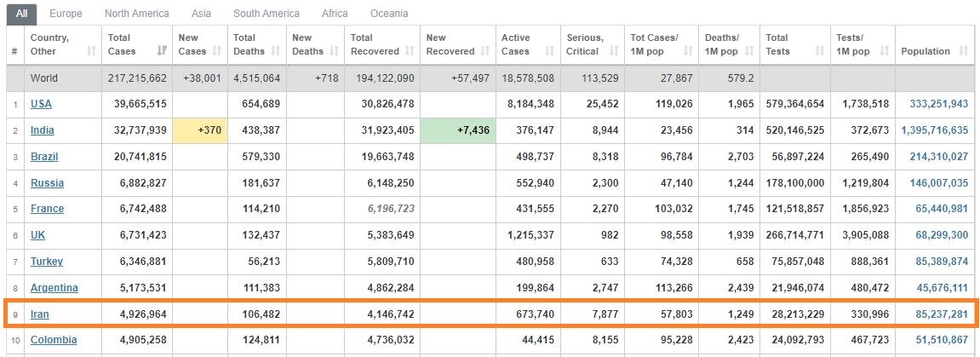Switch to the Oceania tab
The height and width of the screenshot is (357, 980).
click(389, 13)
